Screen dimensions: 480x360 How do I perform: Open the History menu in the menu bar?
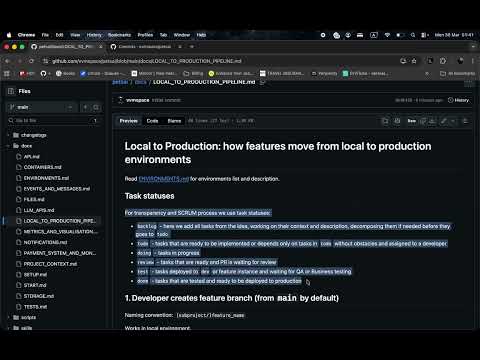pyautogui.click(x=94, y=35)
